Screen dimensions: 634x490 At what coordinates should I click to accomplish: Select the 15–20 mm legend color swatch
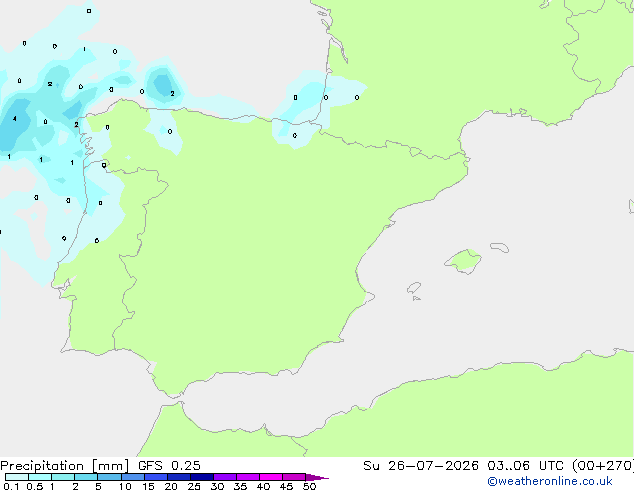point(156,477)
